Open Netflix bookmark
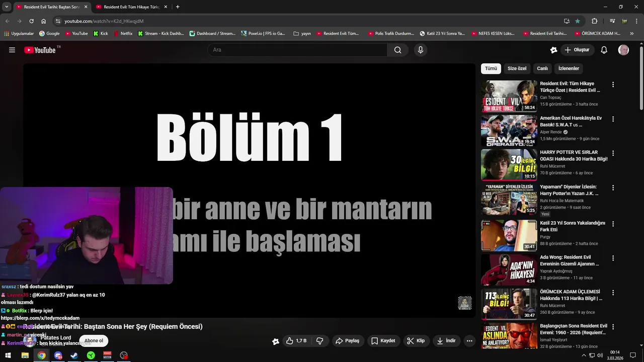Screen dimensions: 644x362 (123, 34)
